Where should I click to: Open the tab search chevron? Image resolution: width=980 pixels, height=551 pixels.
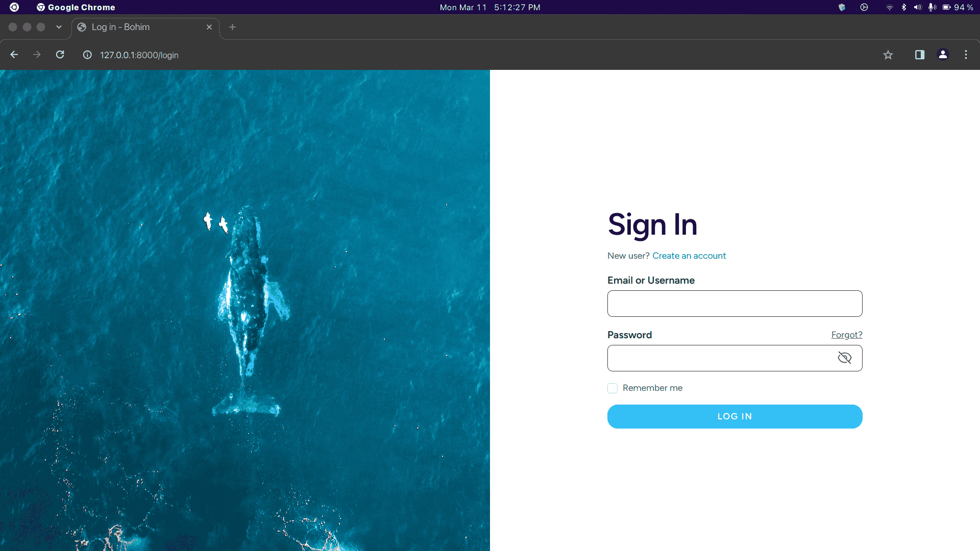point(59,27)
